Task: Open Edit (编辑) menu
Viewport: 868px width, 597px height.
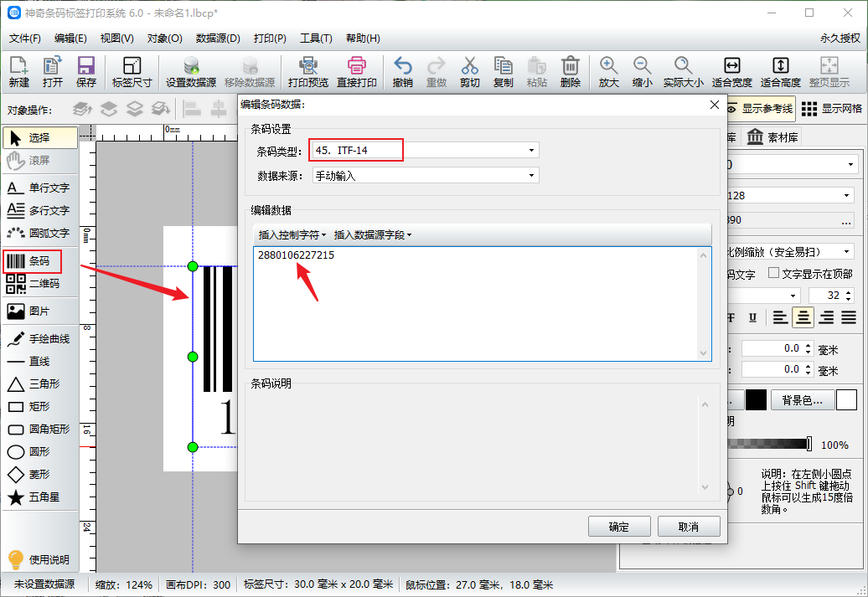Action: point(71,39)
